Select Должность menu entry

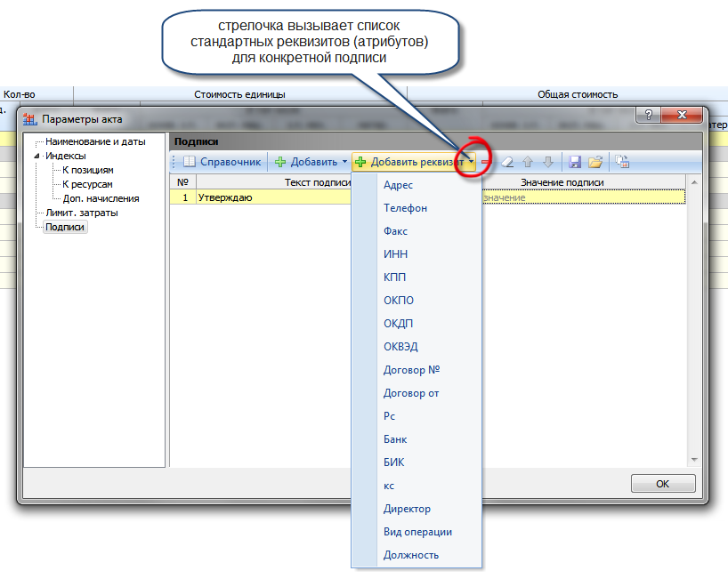click(411, 555)
